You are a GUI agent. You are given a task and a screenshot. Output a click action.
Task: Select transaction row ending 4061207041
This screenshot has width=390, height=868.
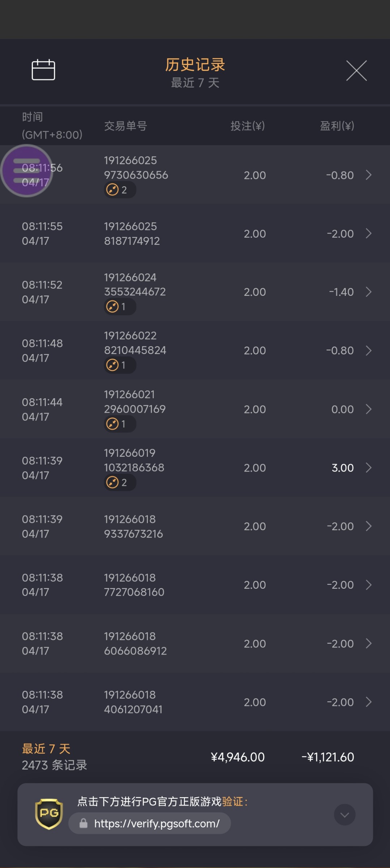coord(195,702)
